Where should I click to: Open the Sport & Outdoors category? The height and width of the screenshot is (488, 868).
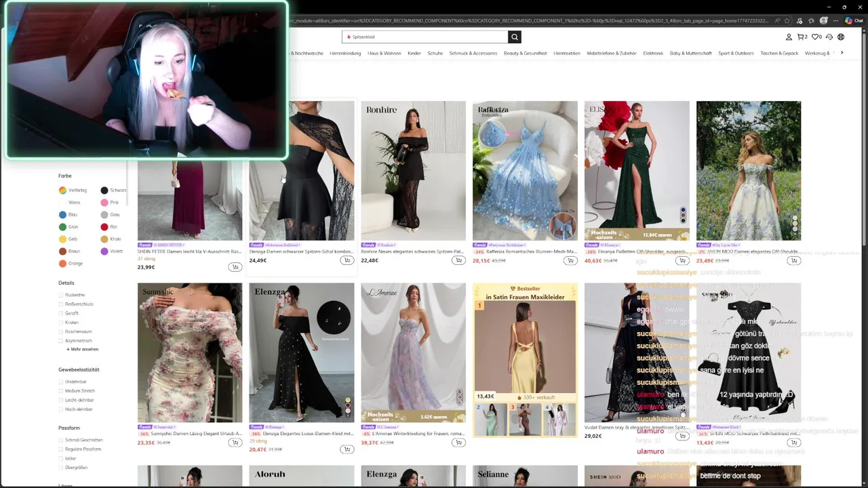736,53
